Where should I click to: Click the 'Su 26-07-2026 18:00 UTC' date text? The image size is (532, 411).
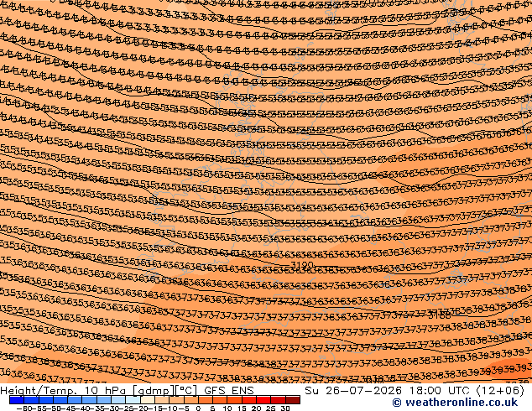[389, 391]
